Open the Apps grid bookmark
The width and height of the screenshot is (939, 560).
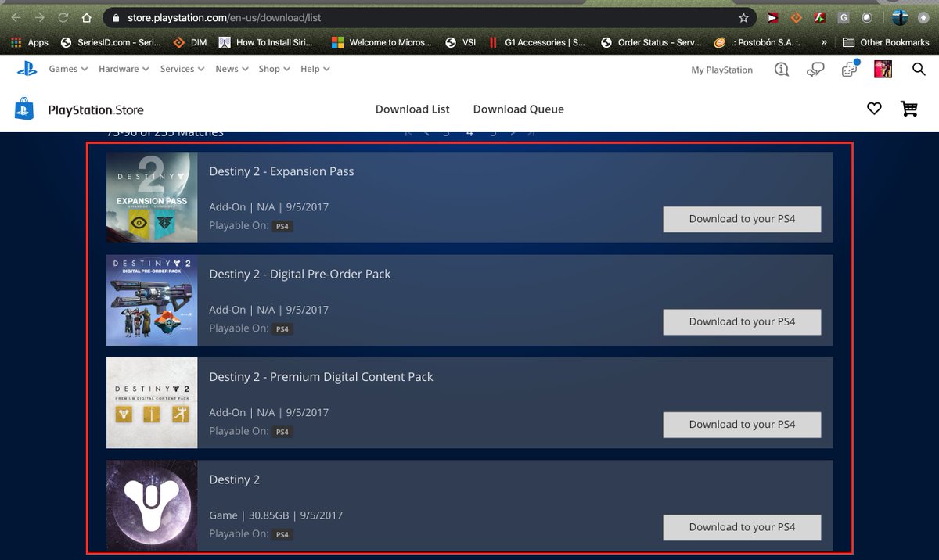(x=30, y=42)
